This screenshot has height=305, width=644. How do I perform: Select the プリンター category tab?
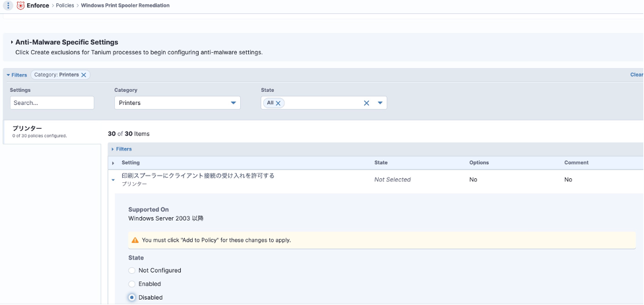[x=52, y=131]
